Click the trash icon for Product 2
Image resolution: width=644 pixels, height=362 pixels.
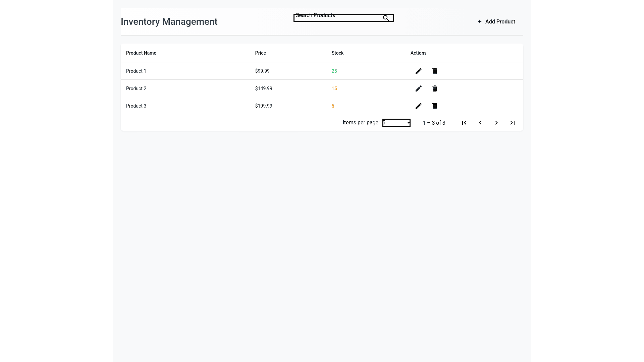[434, 88]
